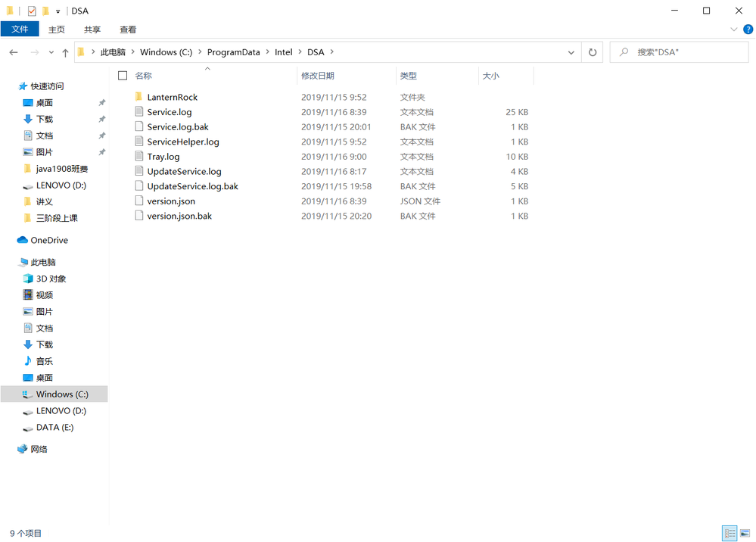Screen dimensions: 756x542
Task: Toggle the select-all checkbox in header
Action: coord(123,76)
